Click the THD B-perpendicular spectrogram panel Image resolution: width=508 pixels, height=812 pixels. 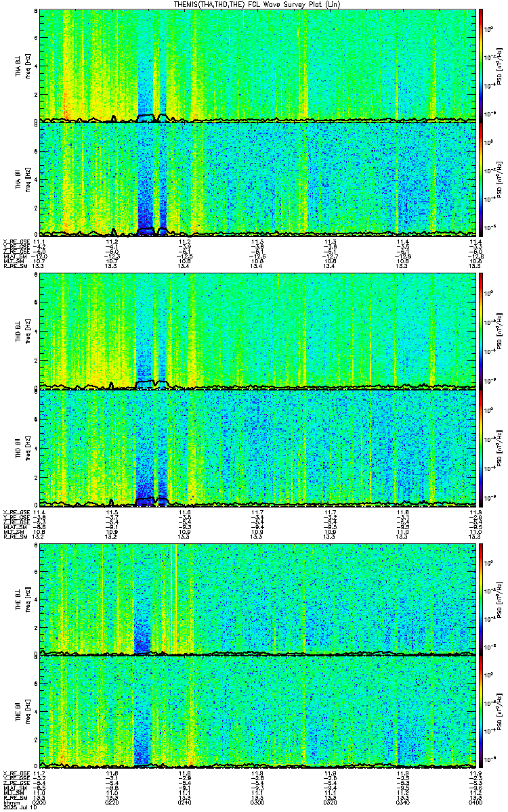click(x=257, y=330)
